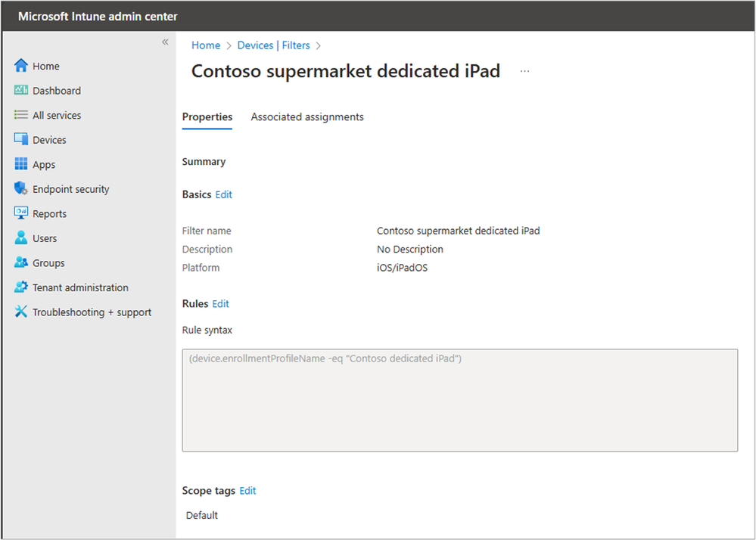Go to Home breadcrumb link
Screen dimensions: 756x540
coord(206,45)
